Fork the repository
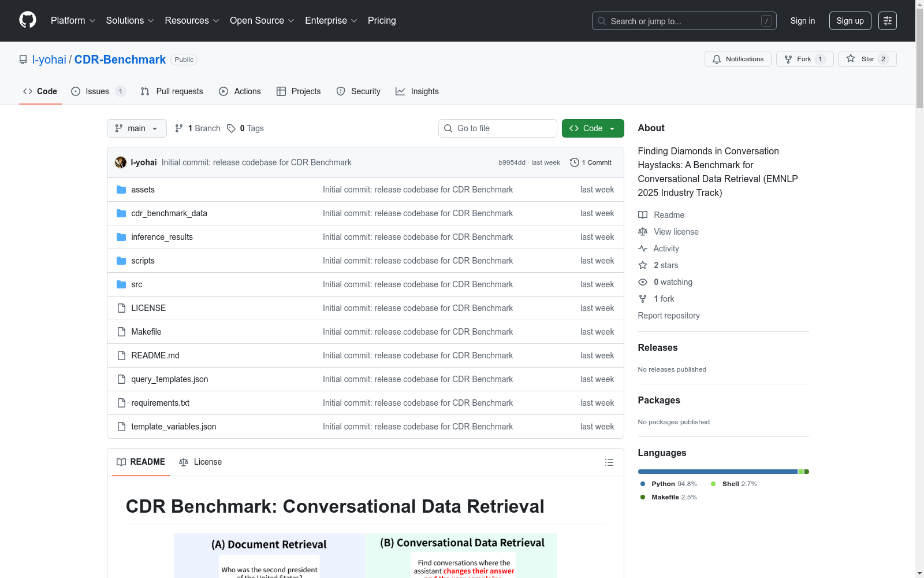Image resolution: width=924 pixels, height=578 pixels. (x=804, y=59)
